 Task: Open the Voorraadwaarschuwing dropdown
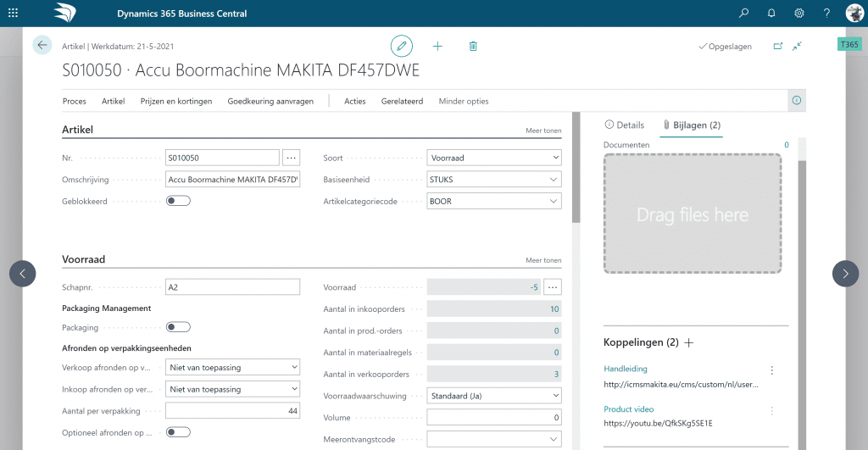pos(494,396)
